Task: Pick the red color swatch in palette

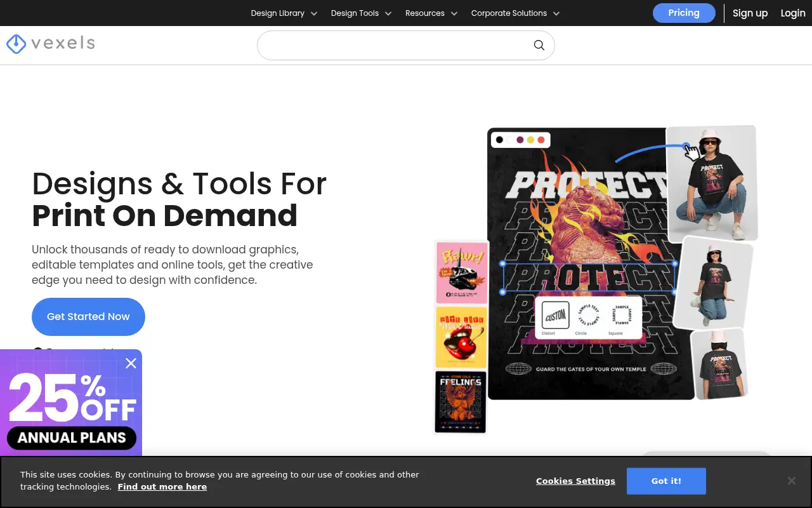Action: [x=541, y=140]
